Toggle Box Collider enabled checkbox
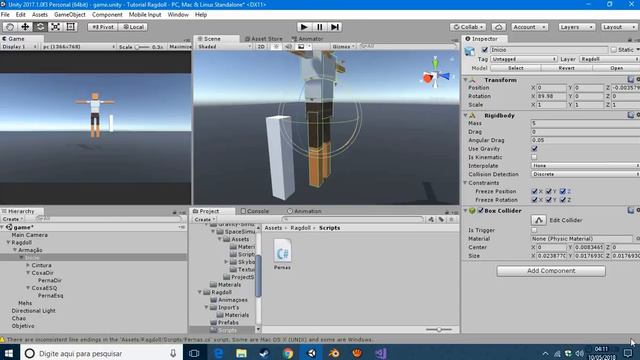The width and height of the screenshot is (640, 360). (x=481, y=211)
